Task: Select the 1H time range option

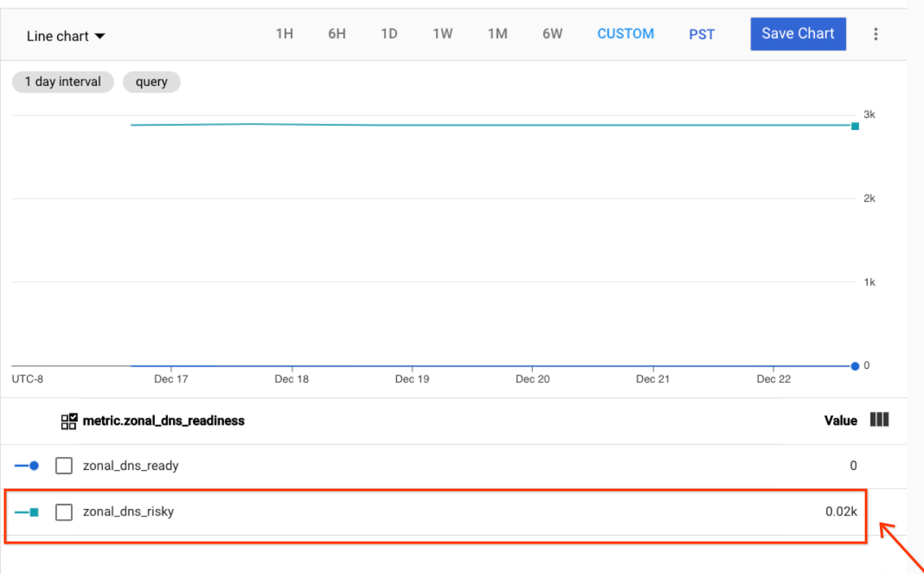Action: tap(284, 33)
